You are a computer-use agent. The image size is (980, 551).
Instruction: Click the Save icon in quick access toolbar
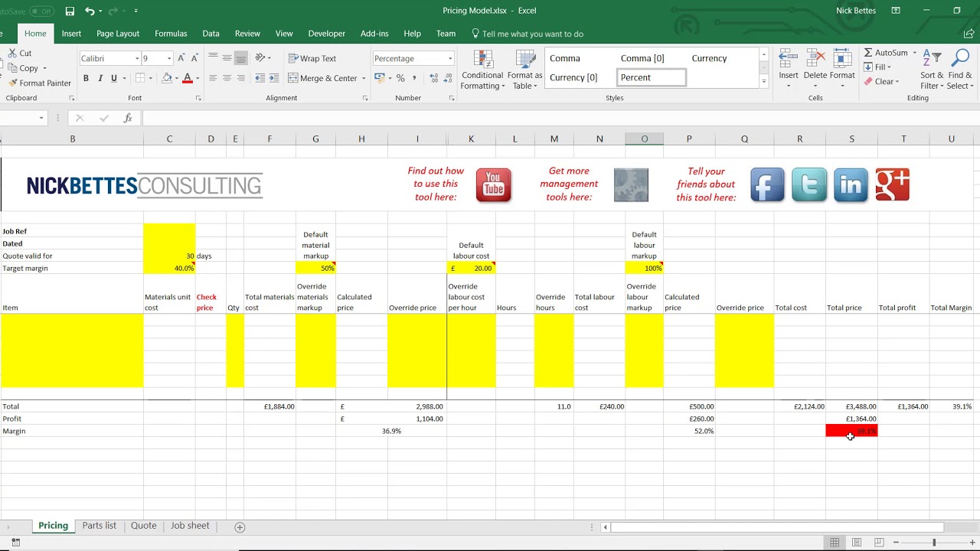[x=70, y=11]
